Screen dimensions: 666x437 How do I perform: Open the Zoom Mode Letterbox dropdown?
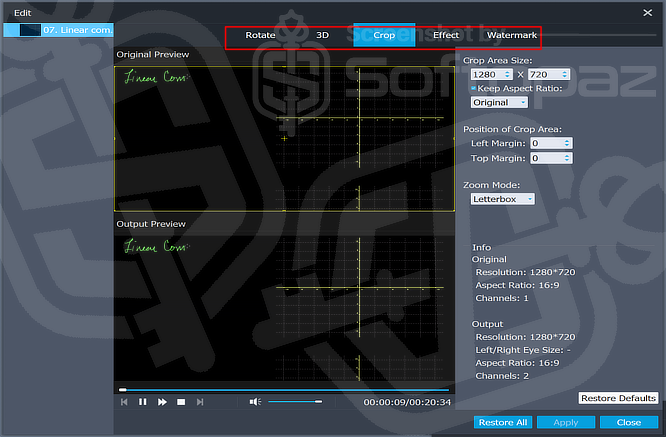pos(502,199)
